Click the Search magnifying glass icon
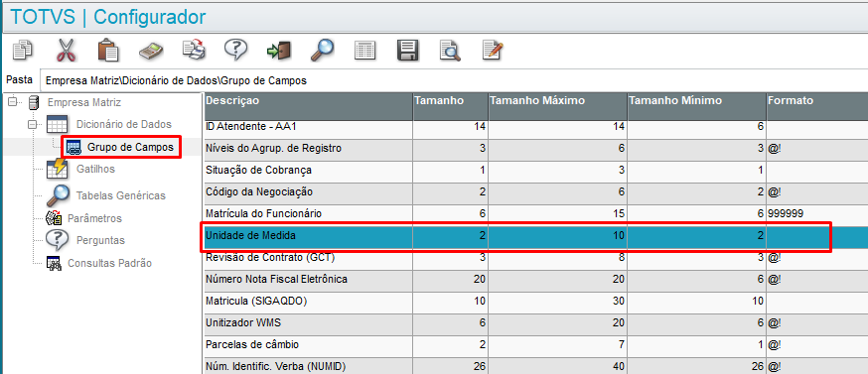Image resolution: width=868 pixels, height=374 pixels. click(x=321, y=50)
